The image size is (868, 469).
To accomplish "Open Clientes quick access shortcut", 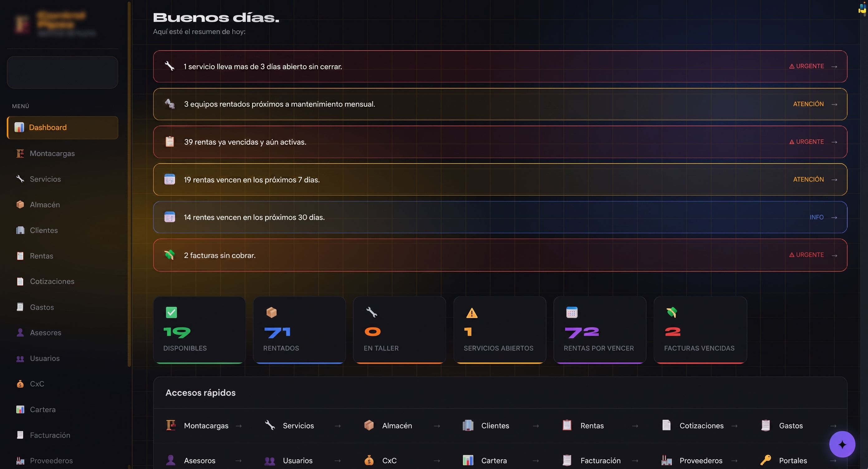I will click(x=501, y=426).
